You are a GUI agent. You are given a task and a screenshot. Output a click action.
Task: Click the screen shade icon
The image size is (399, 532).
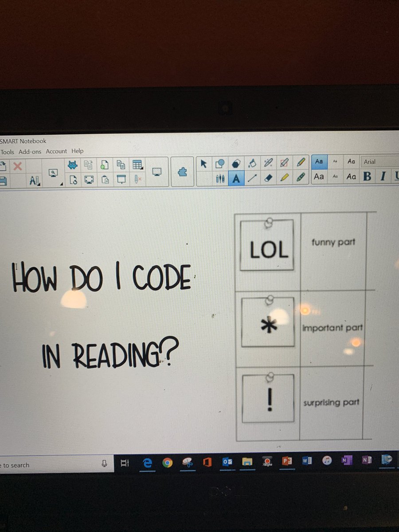121,179
